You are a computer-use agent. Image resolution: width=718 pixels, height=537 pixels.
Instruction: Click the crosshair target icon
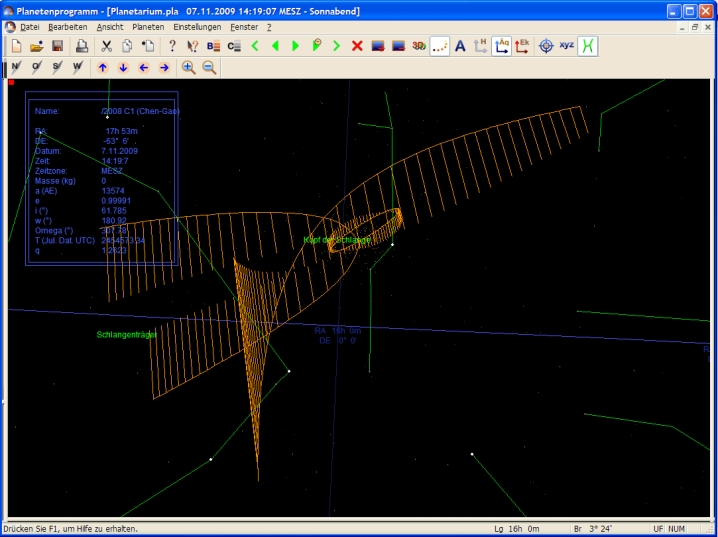[x=546, y=46]
